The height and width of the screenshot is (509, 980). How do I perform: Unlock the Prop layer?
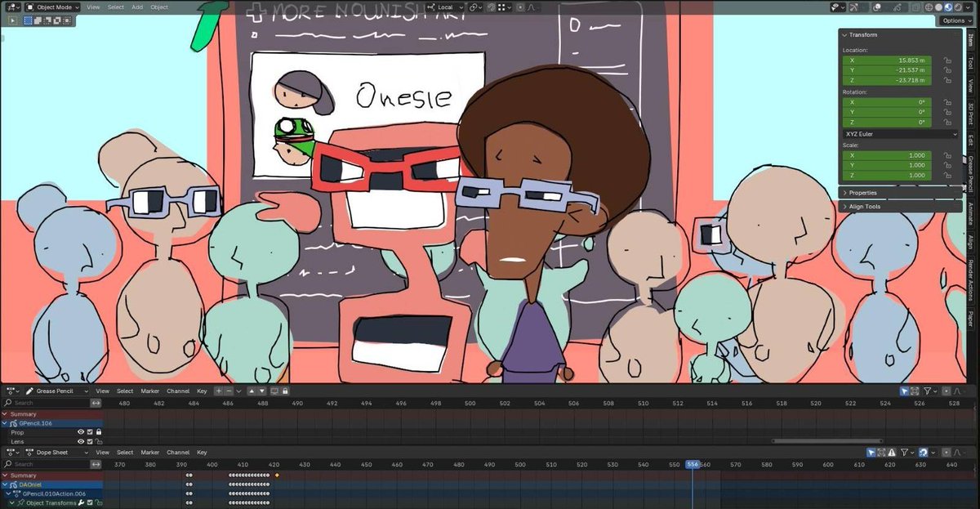tap(98, 432)
